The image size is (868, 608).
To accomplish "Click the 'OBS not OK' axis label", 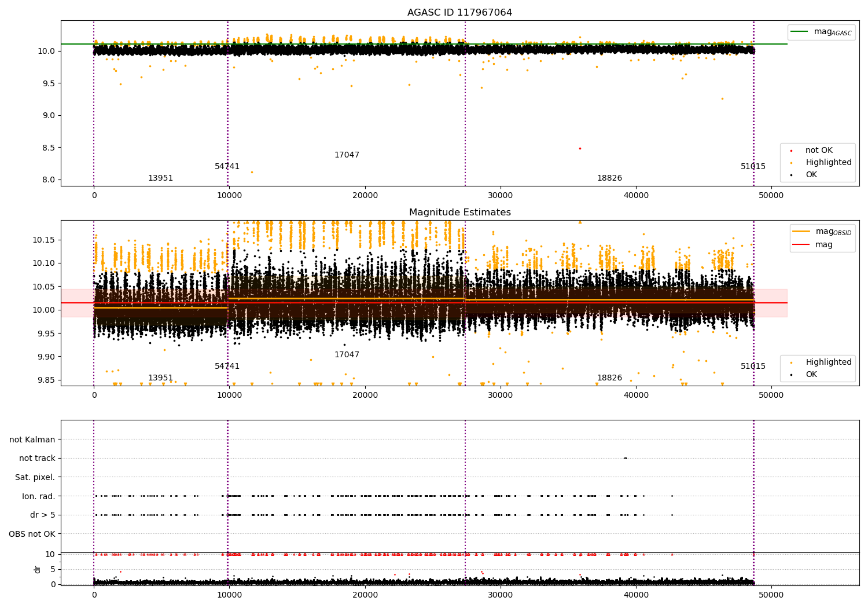I will [x=32, y=534].
